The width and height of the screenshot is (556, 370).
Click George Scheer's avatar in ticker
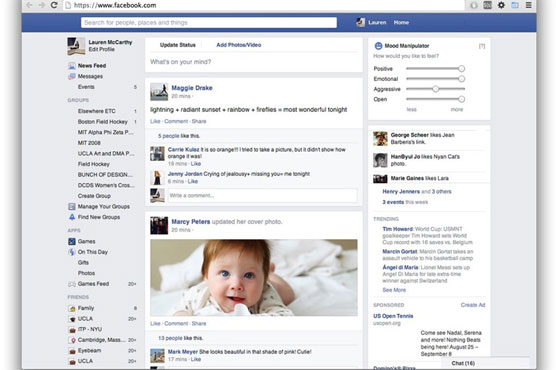point(380,138)
